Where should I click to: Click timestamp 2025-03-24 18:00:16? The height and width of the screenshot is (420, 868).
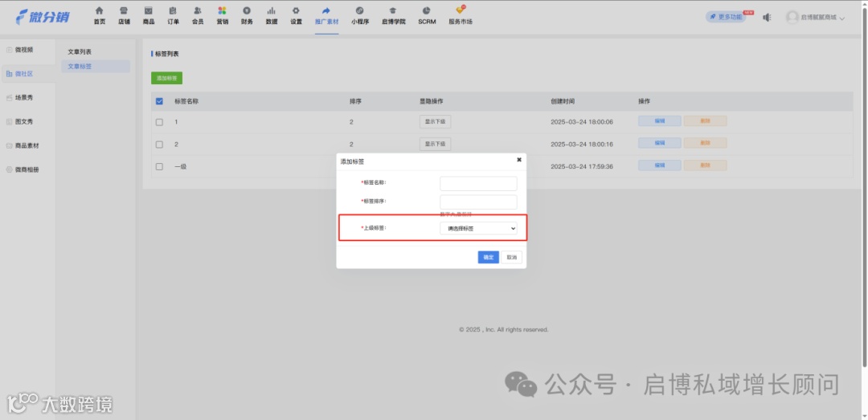pyautogui.click(x=582, y=145)
